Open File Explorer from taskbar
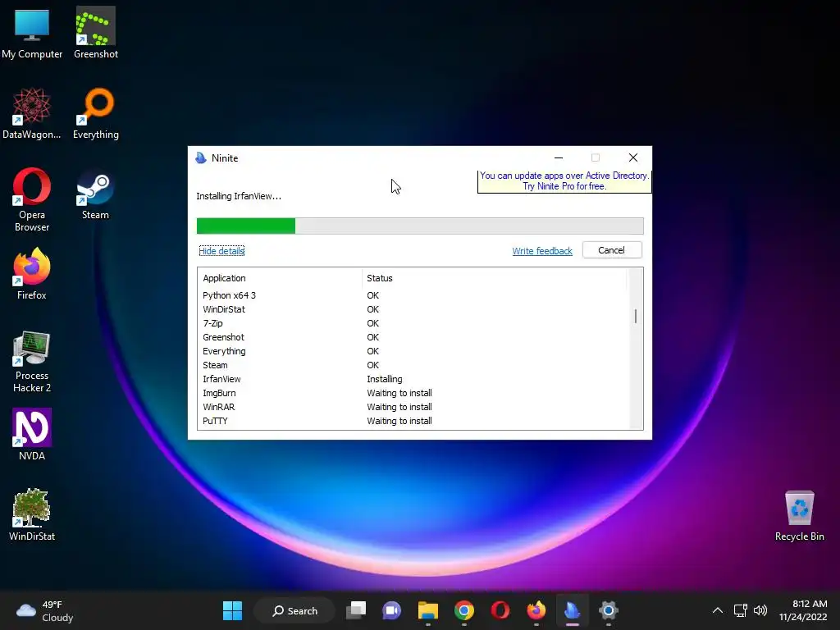840x630 pixels. coord(427,610)
